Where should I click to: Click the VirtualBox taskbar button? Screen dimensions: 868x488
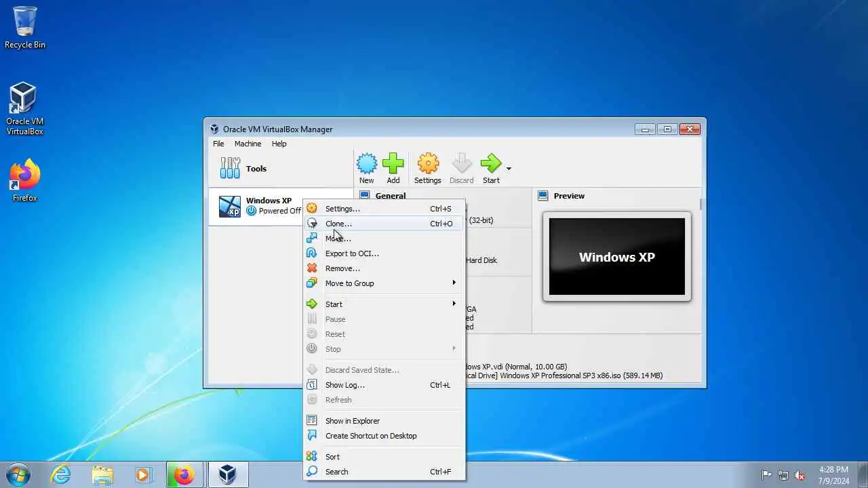228,475
